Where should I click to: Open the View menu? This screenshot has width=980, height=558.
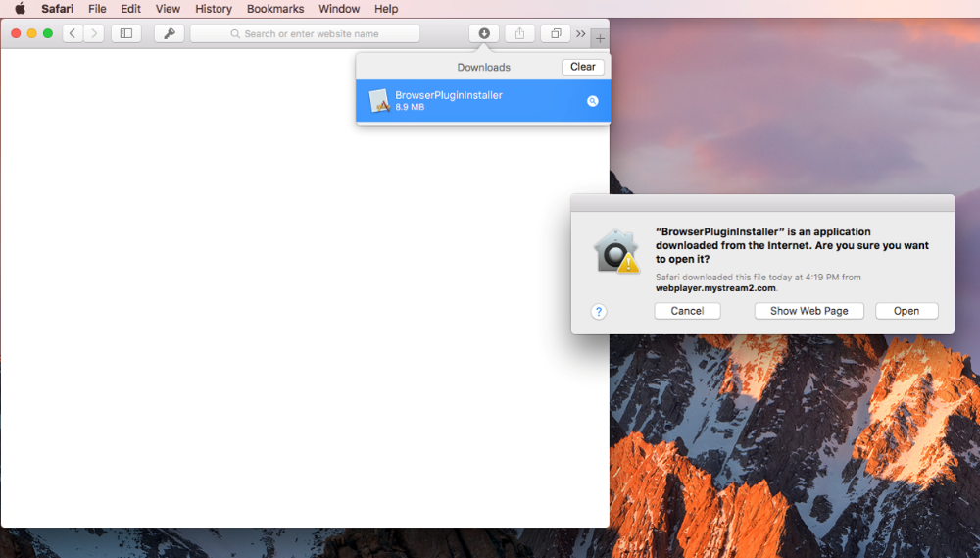point(168,9)
